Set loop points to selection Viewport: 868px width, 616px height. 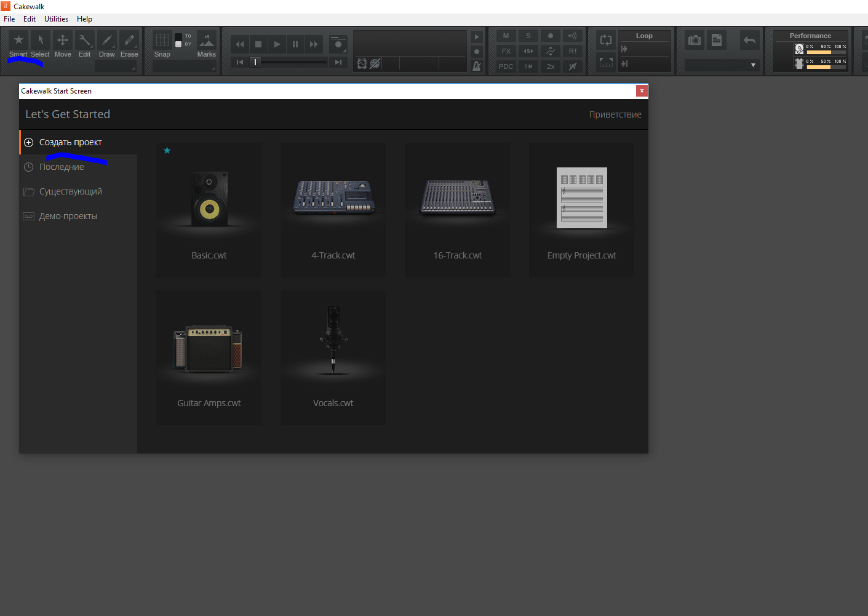(x=606, y=62)
